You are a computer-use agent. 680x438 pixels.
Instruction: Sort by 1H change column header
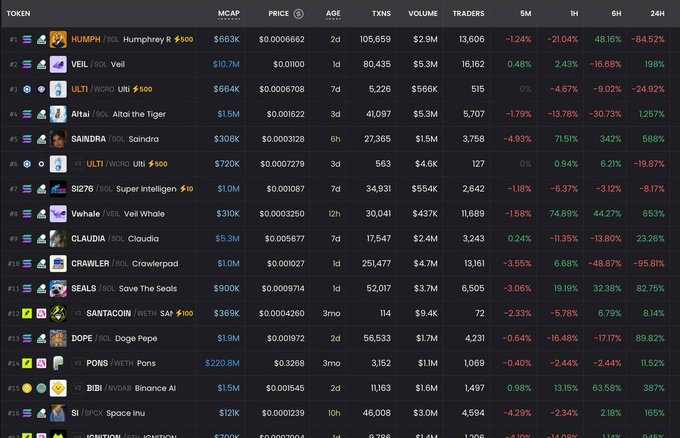point(574,13)
